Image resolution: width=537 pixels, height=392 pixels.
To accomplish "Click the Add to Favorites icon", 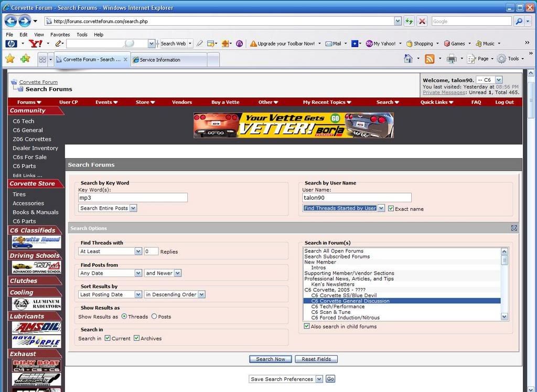I will coord(25,59).
